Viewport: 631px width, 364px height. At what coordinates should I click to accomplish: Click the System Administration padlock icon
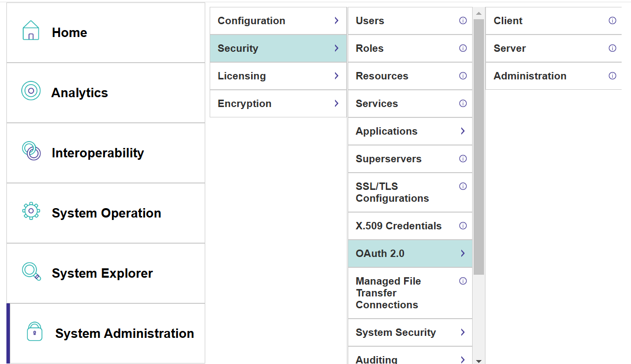[34, 332]
